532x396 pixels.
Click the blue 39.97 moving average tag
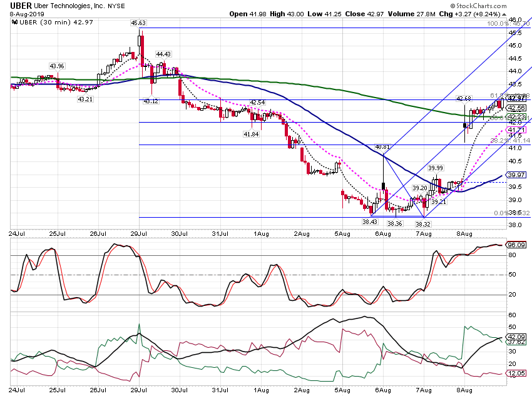coord(516,175)
